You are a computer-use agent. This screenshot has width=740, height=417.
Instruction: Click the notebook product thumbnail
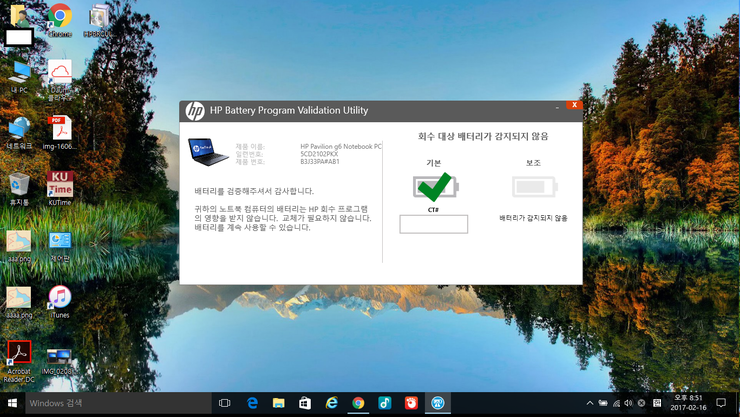pyautogui.click(x=208, y=152)
